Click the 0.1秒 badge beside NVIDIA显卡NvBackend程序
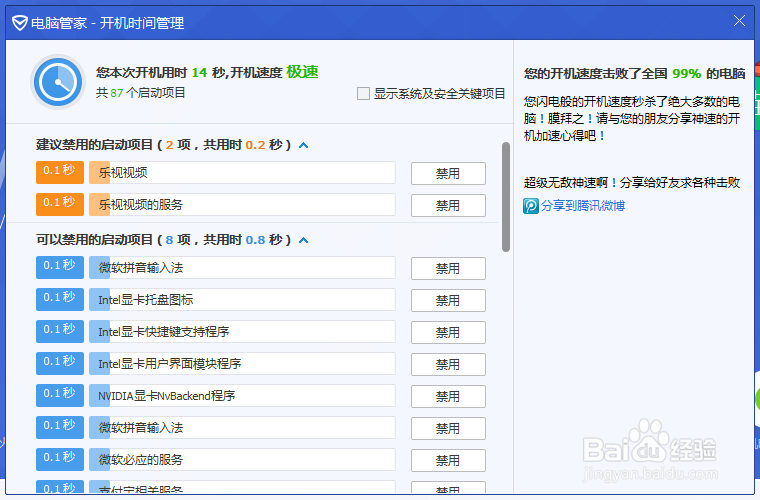Image resolution: width=760 pixels, height=500 pixels. [x=60, y=395]
